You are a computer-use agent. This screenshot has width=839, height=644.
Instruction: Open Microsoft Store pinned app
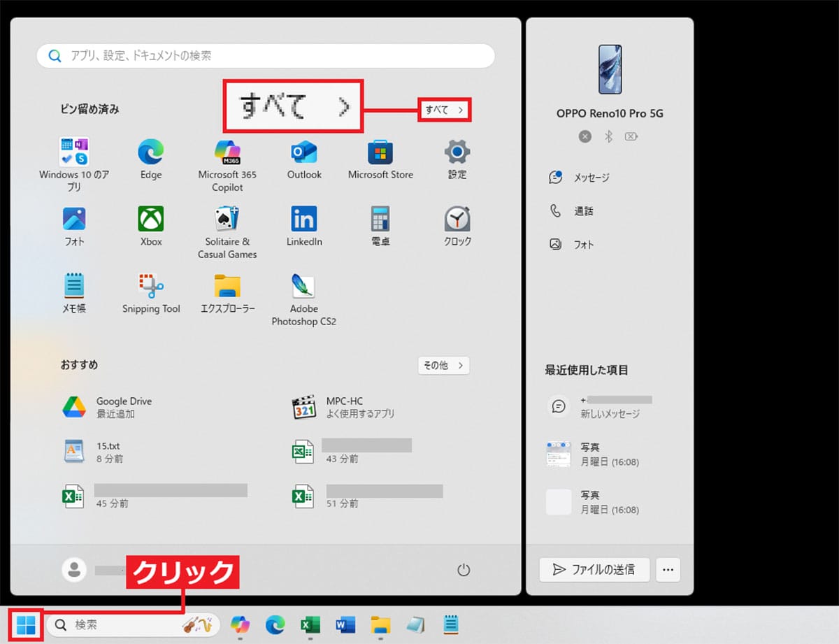click(380, 151)
